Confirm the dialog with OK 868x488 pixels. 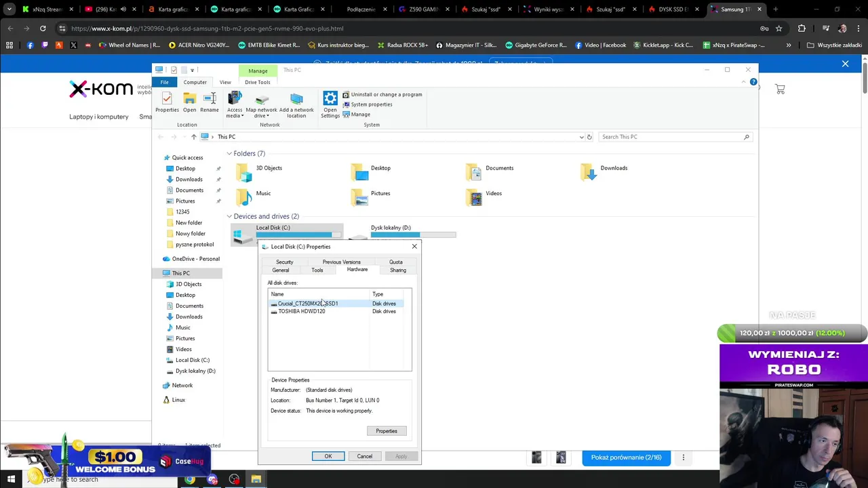(328, 456)
